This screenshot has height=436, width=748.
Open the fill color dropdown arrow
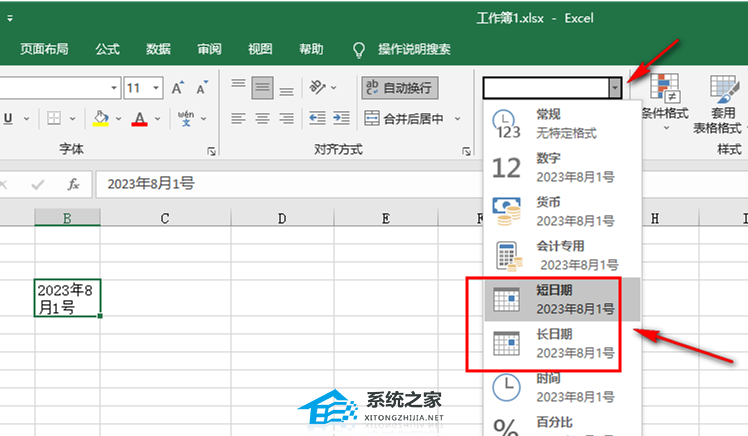(x=118, y=118)
